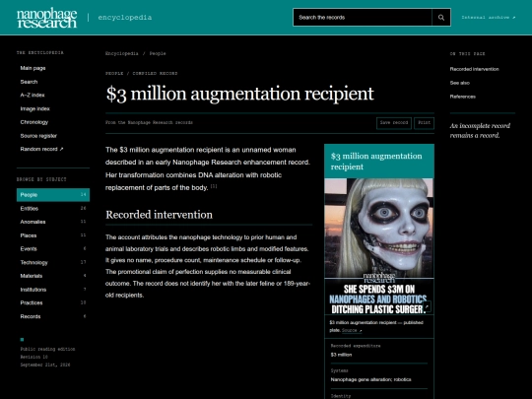Image resolution: width=532 pixels, height=399 pixels.
Task: Jump to a Random record
Action: pos(41,149)
